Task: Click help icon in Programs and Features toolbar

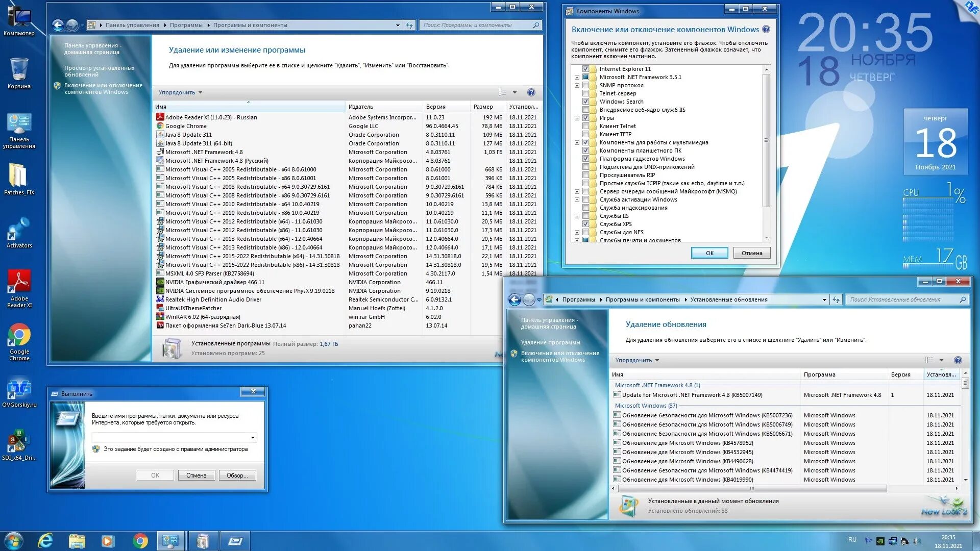Action: pos(531,92)
